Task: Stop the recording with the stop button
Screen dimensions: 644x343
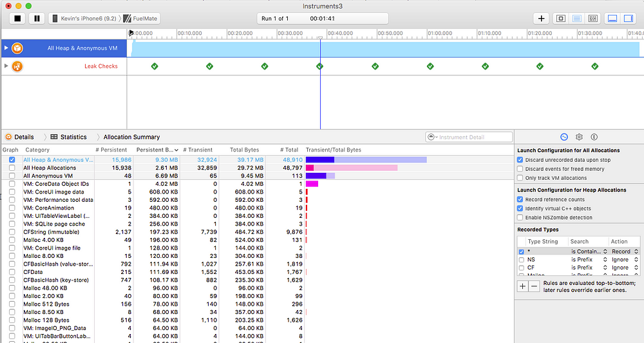Action: (x=17, y=19)
